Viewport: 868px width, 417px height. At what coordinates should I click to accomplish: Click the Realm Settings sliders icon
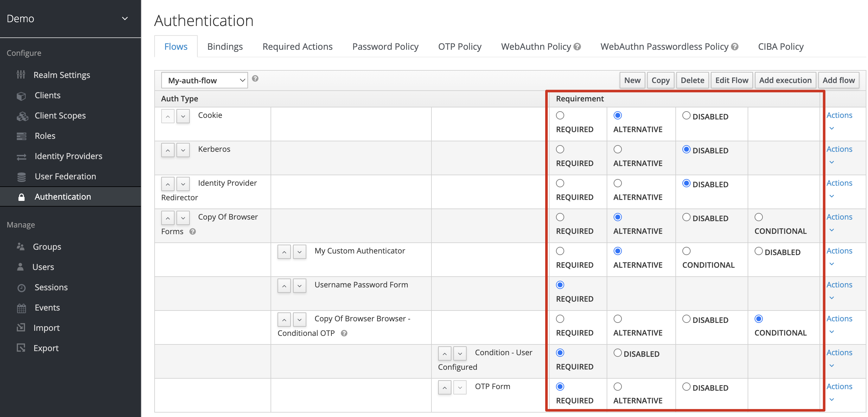pyautogui.click(x=21, y=75)
